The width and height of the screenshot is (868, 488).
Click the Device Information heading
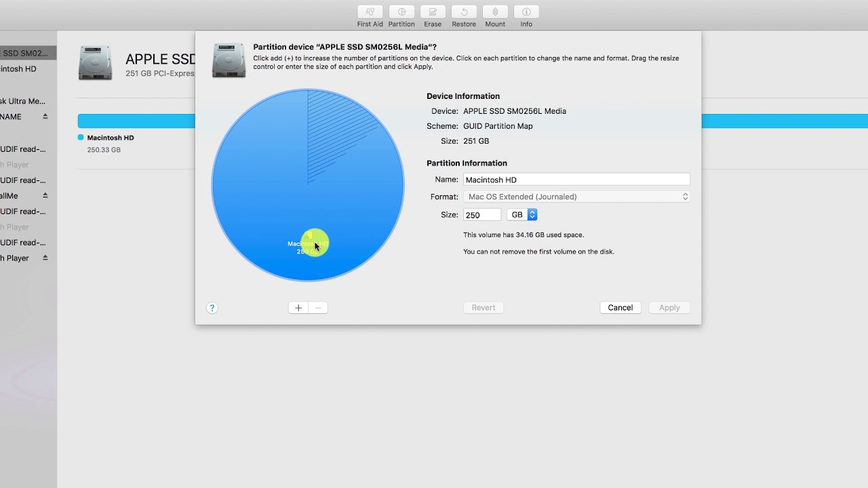[x=463, y=96]
